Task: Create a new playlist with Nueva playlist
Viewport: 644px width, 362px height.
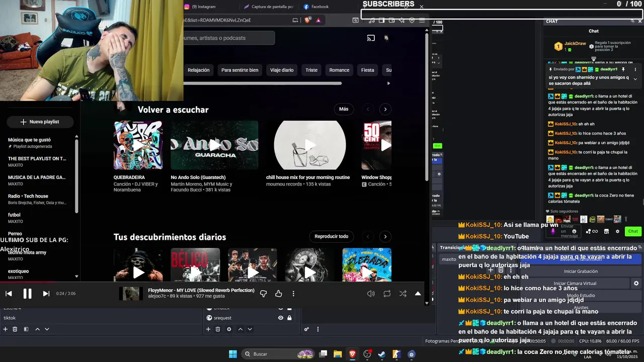Action: coord(40,122)
